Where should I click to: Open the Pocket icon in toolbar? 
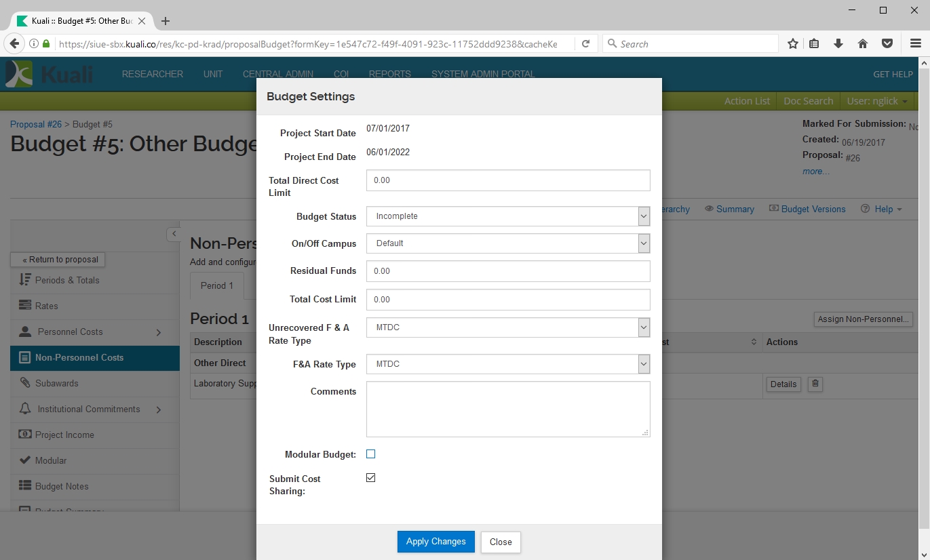pyautogui.click(x=887, y=44)
